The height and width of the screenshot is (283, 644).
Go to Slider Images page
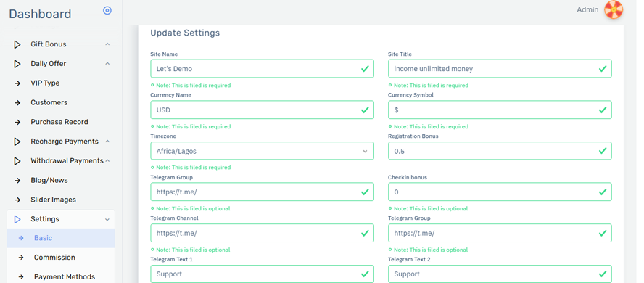[x=54, y=200]
